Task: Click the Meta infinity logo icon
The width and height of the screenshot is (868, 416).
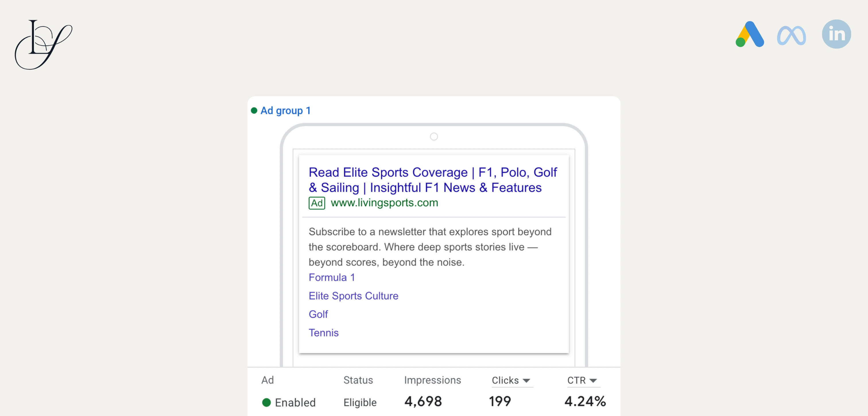Action: pyautogui.click(x=791, y=35)
